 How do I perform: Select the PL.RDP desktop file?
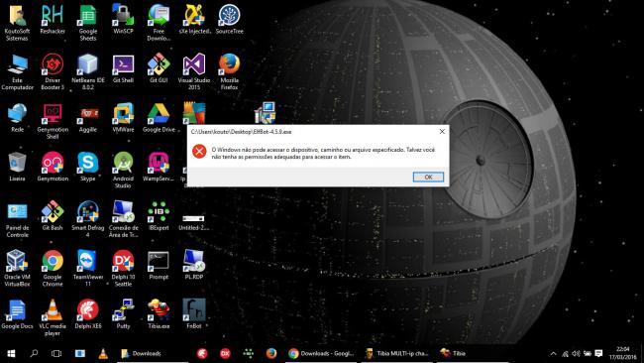194,265
